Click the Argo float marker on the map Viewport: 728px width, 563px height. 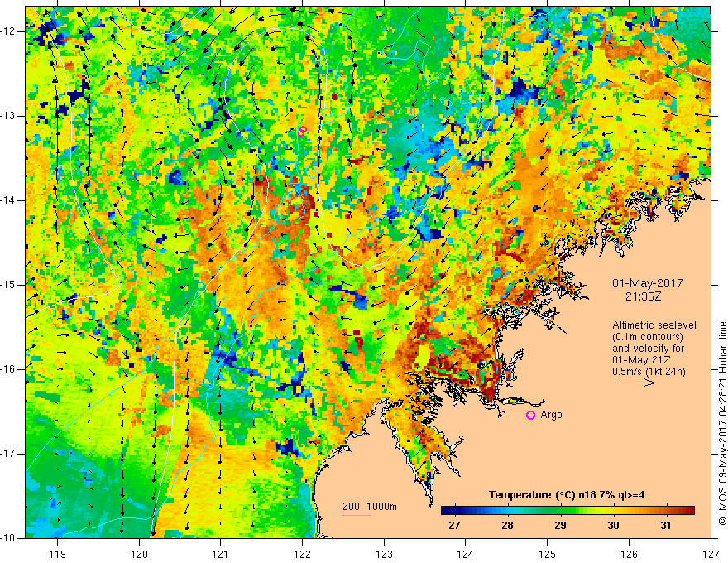click(302, 131)
